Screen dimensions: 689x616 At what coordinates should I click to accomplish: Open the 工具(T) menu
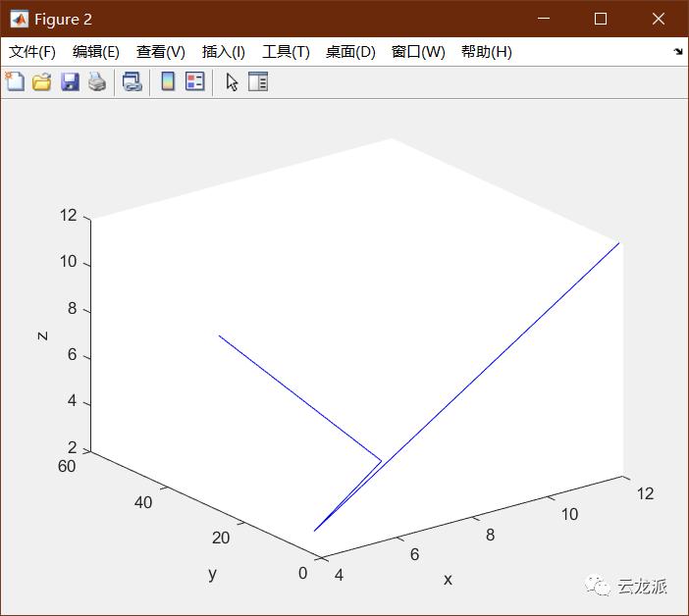pyautogui.click(x=286, y=52)
